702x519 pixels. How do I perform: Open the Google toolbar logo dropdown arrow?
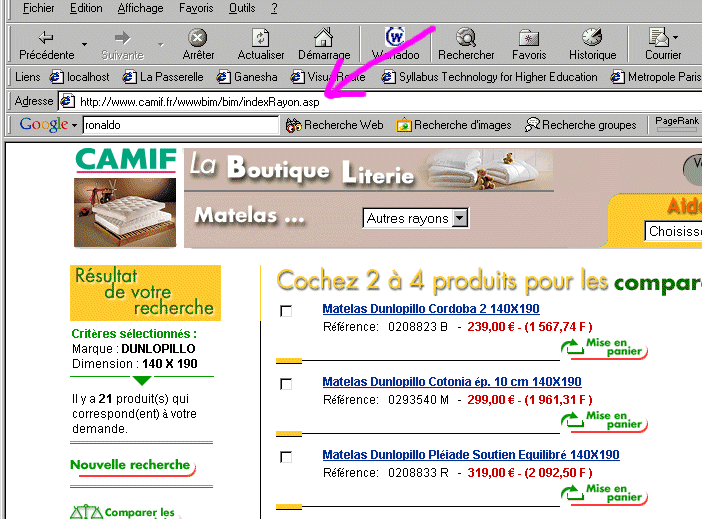point(74,125)
